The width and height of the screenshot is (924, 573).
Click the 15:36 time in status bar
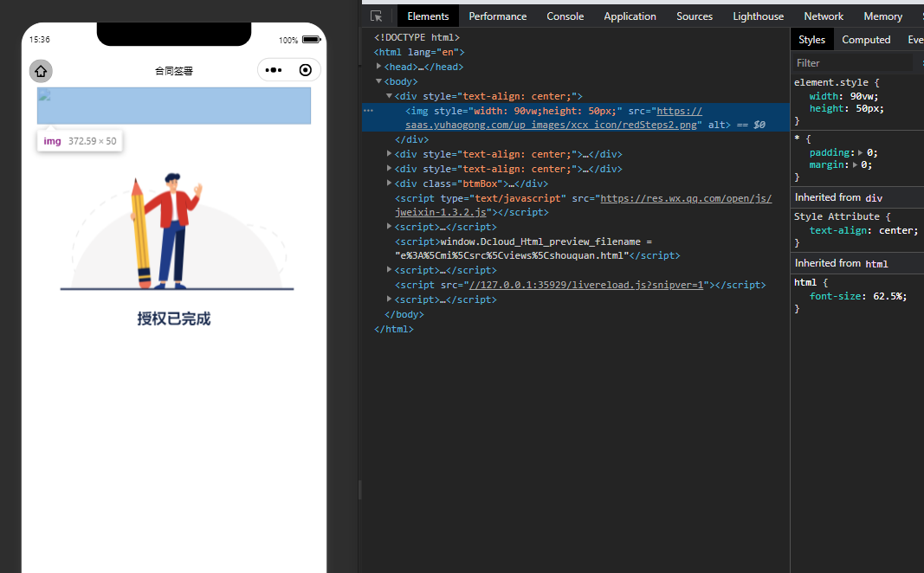coord(40,40)
